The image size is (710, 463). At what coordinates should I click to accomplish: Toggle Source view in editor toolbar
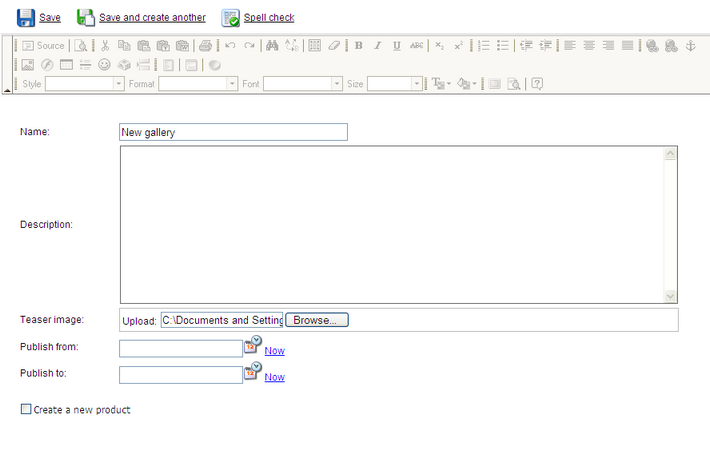pos(43,46)
